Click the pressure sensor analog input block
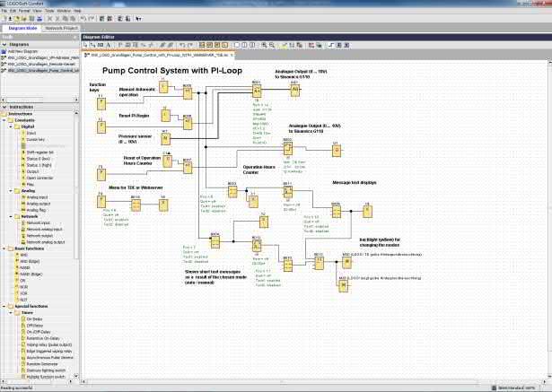Viewport: 552px width, 392px height. pyautogui.click(x=165, y=139)
